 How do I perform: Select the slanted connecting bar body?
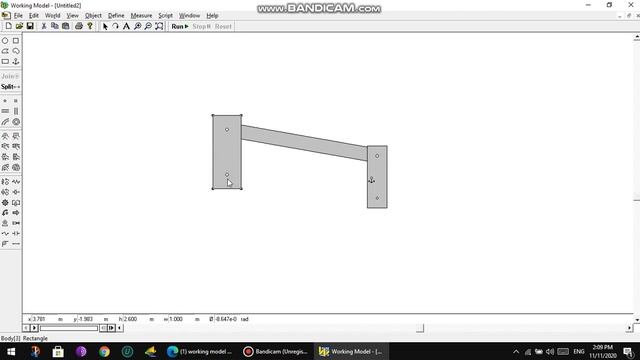(x=304, y=143)
